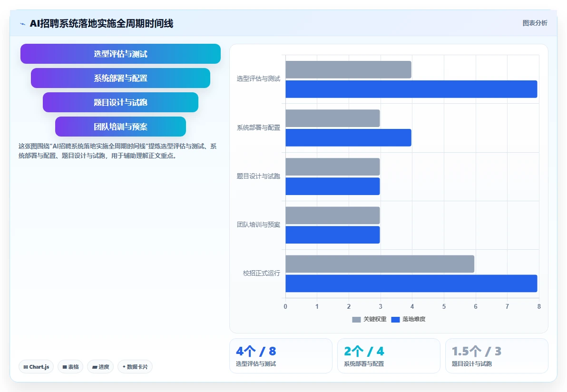This screenshot has width=567, height=392.
Task: Click the gray 关键权重 bar for 选型评估与测试
Action: 348,70
